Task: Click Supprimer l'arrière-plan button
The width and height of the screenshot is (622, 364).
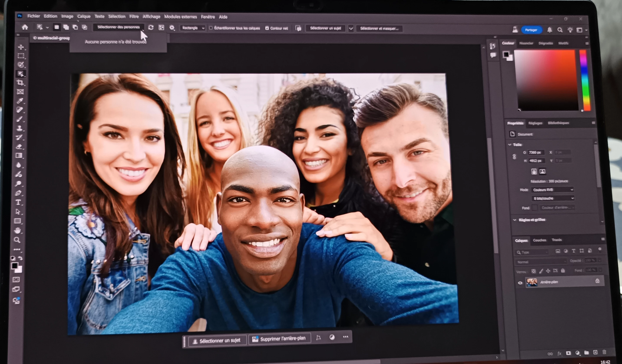Action: [x=279, y=339]
